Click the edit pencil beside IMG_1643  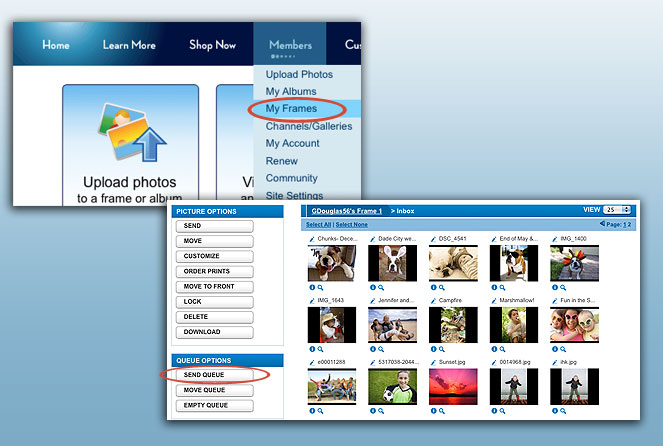pyautogui.click(x=312, y=301)
